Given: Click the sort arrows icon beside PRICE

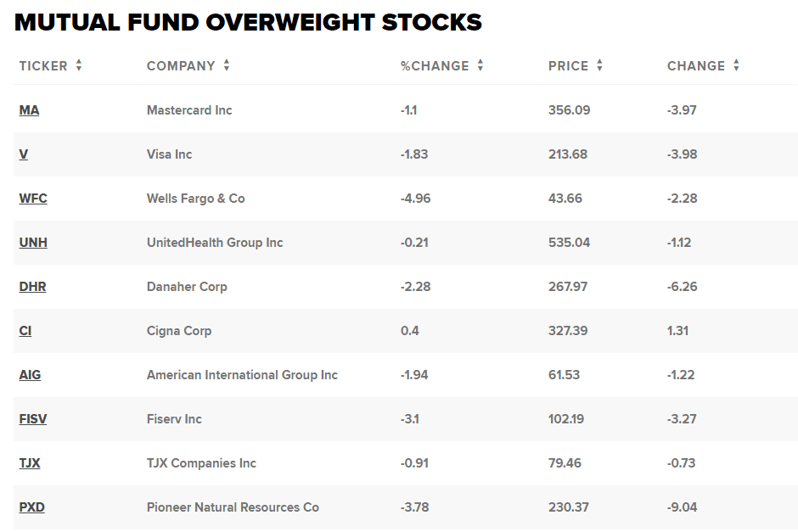Looking at the screenshot, I should coord(600,65).
